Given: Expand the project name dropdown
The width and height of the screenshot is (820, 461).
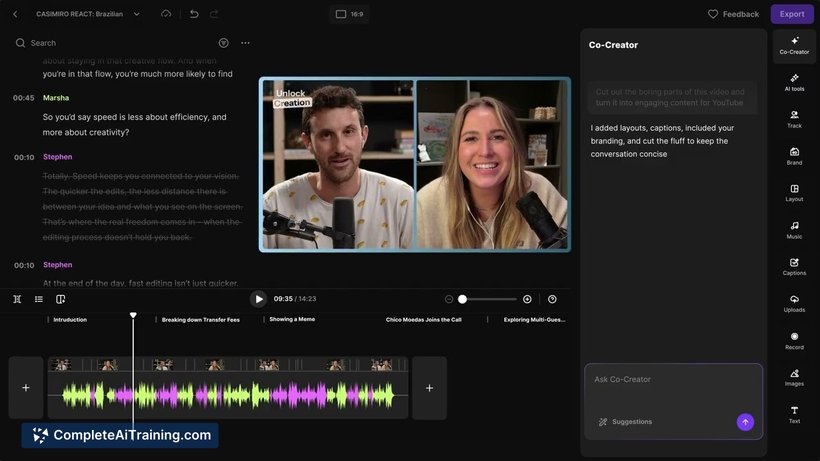Looking at the screenshot, I should [137, 14].
